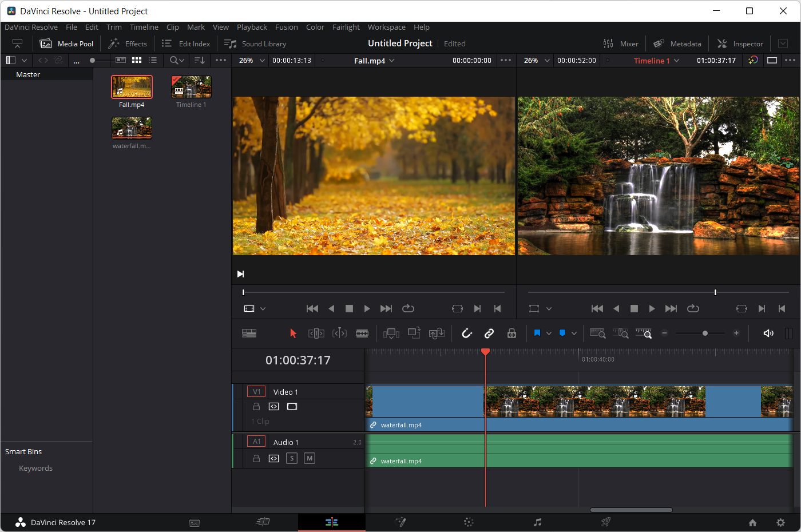Viewport: 801px width, 532px height.
Task: Open the File menu
Action: tap(72, 27)
